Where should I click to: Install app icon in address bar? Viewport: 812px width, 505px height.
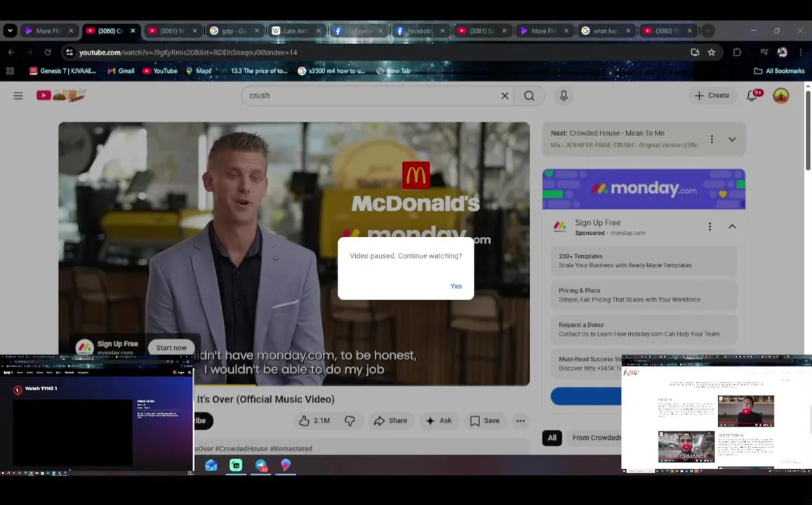point(695,53)
